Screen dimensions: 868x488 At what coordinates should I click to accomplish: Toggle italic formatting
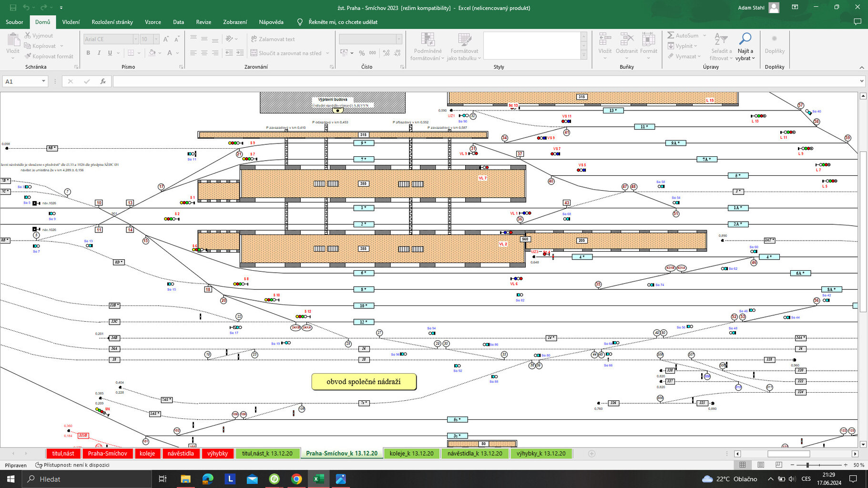(99, 53)
